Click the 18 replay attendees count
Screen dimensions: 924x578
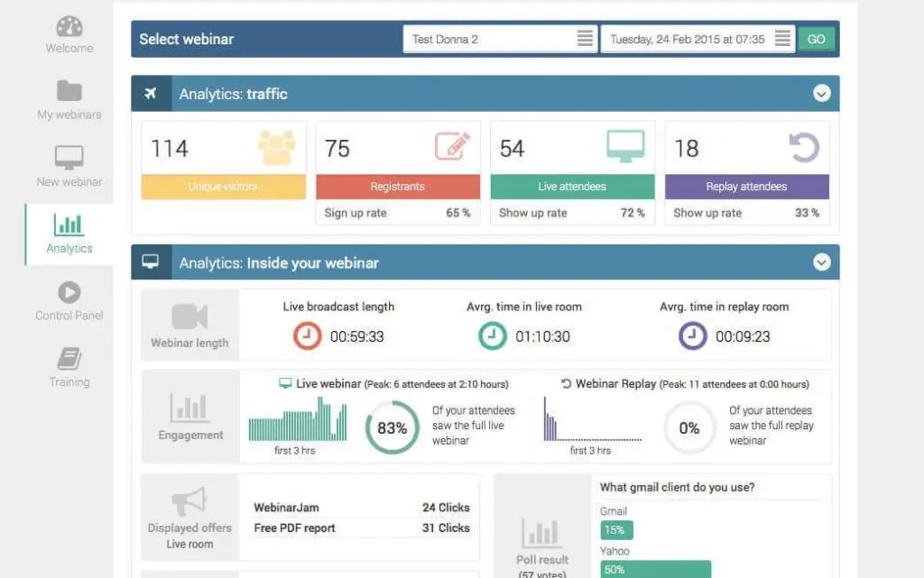[687, 148]
